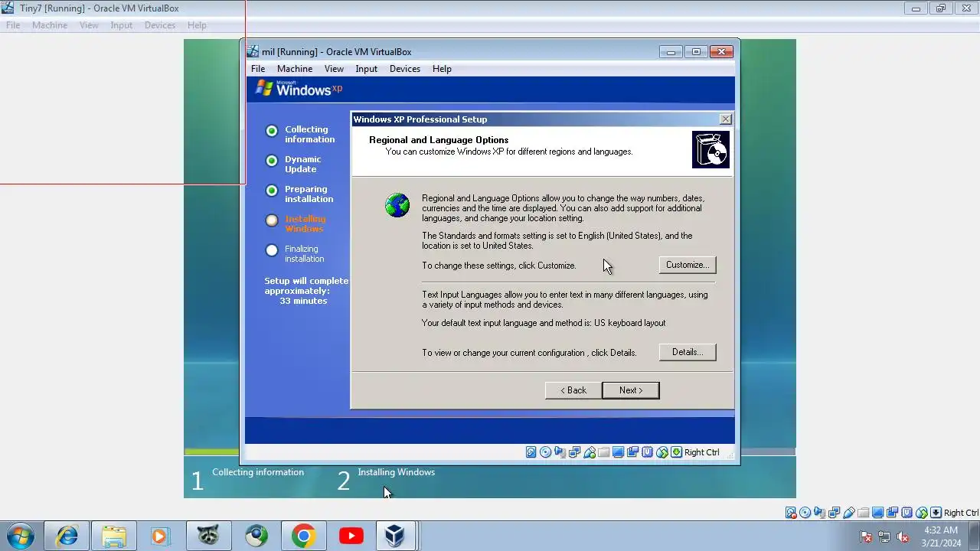Click Show Desktop strip at taskbar end
The image size is (980, 551).
[x=975, y=536]
